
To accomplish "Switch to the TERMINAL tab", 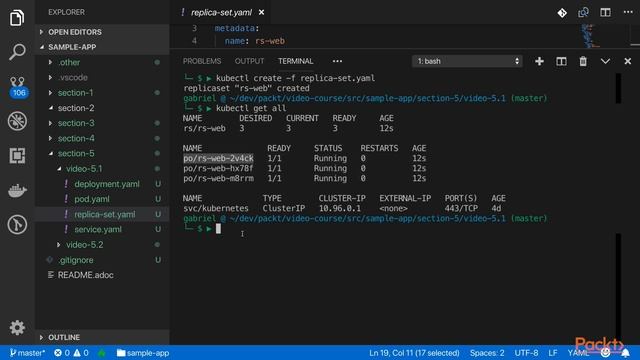I will click(296, 61).
